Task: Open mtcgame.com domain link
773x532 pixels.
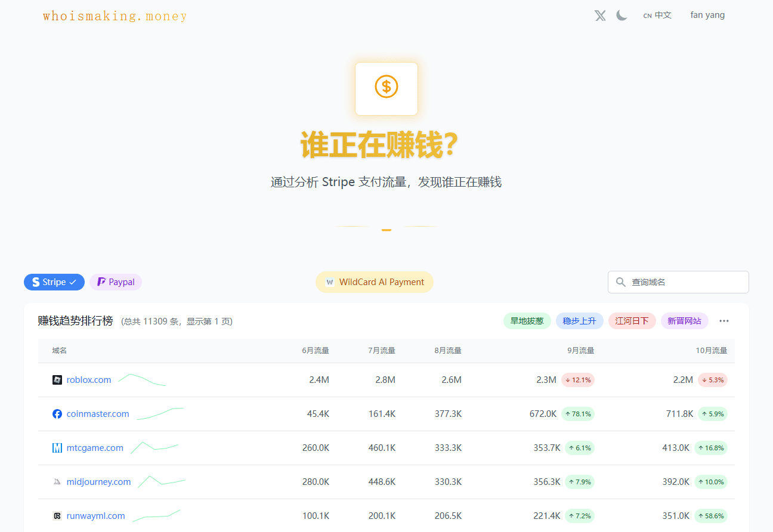Action: pyautogui.click(x=95, y=448)
